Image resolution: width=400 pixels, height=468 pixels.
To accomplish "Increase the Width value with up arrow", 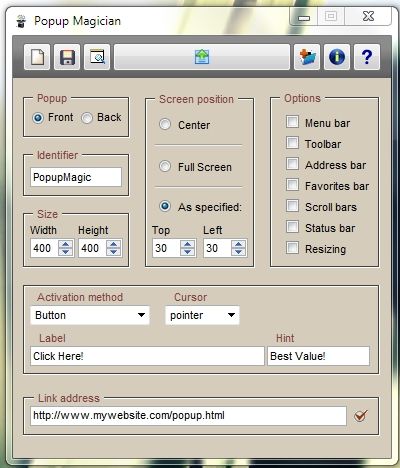I will click(66, 244).
